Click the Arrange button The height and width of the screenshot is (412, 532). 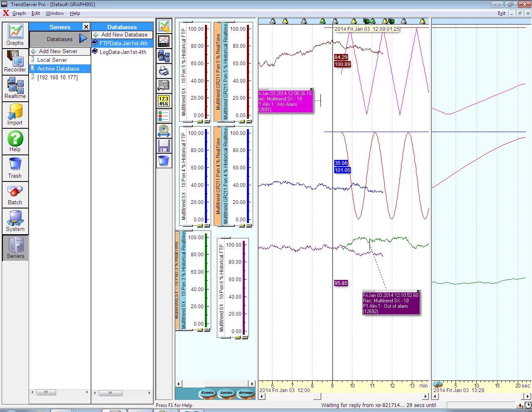tap(246, 393)
